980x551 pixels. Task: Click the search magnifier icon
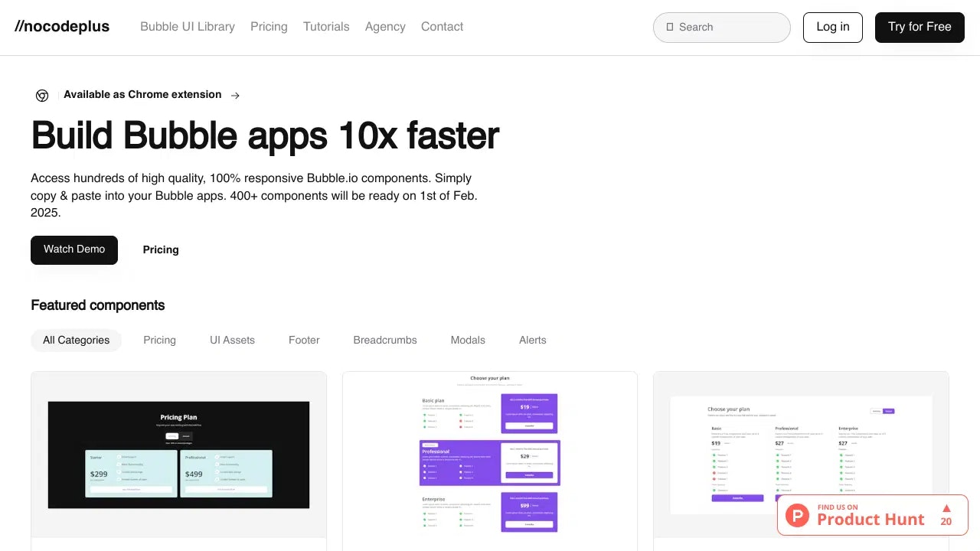670,27
